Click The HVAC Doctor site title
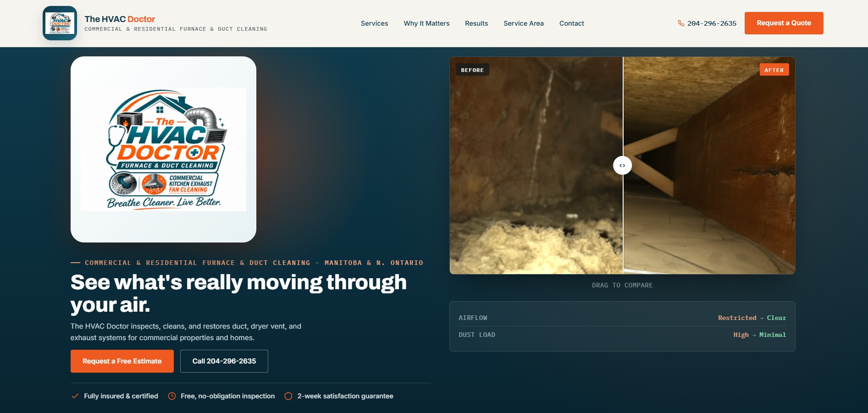The height and width of the screenshot is (413, 868). coord(120,19)
